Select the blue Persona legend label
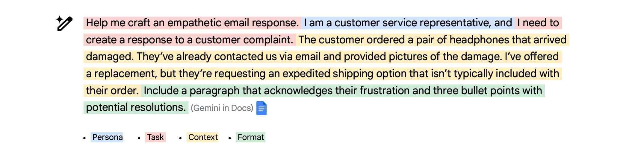The image size is (644, 154). pos(107,137)
